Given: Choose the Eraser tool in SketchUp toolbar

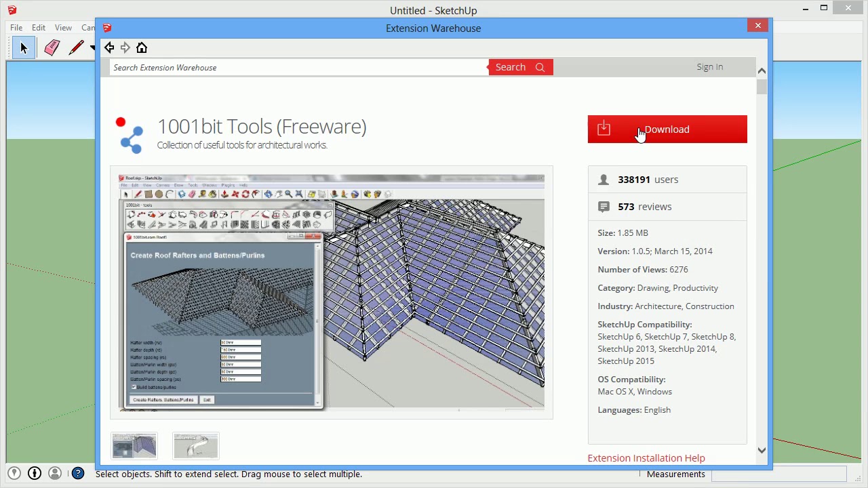Looking at the screenshot, I should (x=52, y=47).
